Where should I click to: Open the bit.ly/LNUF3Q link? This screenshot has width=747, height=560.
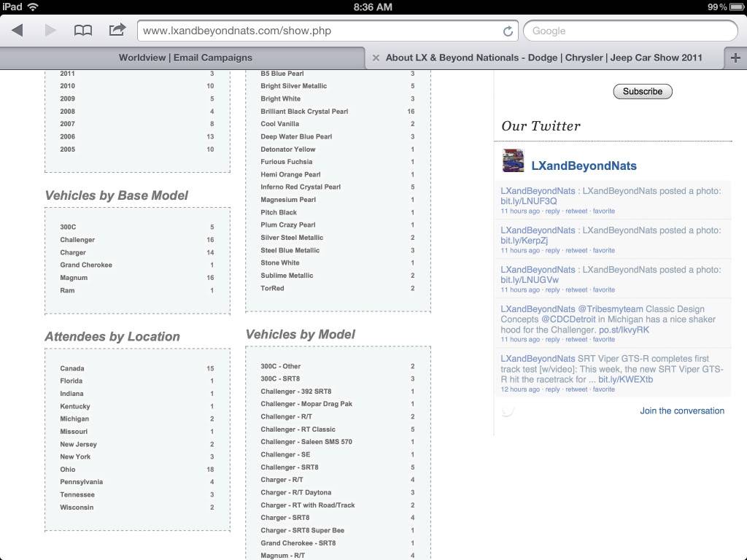(529, 201)
